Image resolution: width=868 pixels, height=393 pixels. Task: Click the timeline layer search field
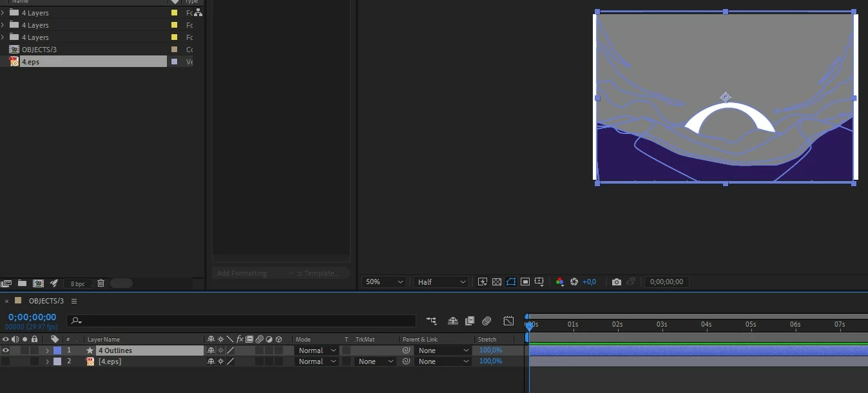(242, 320)
